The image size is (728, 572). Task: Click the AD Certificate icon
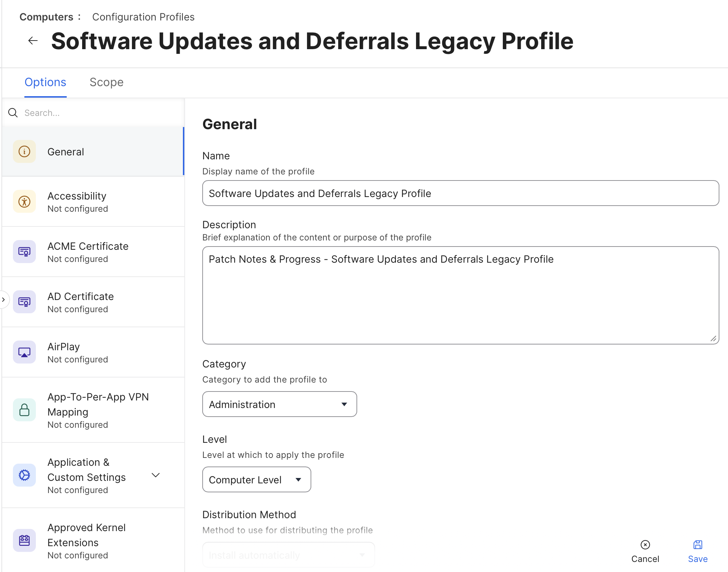[24, 302]
